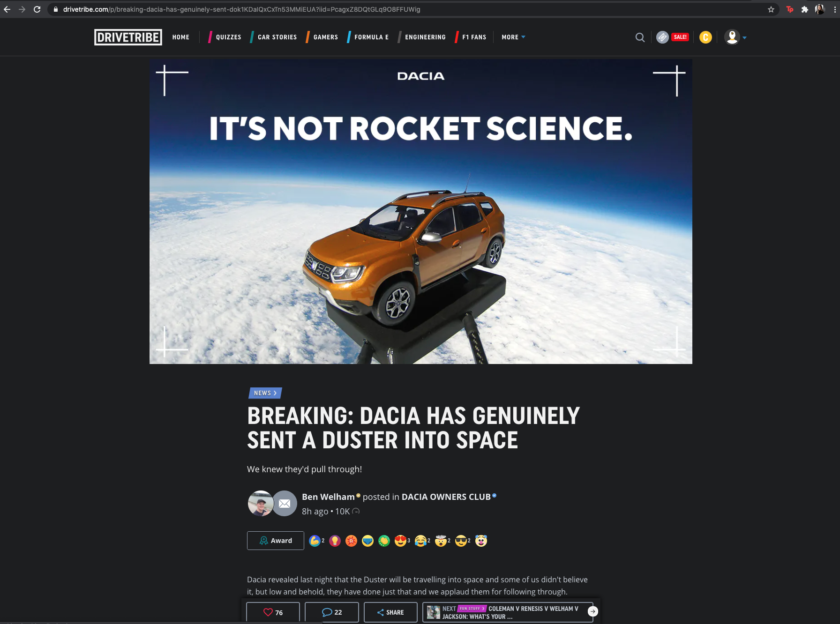Go back with the browser back arrow

coord(7,9)
